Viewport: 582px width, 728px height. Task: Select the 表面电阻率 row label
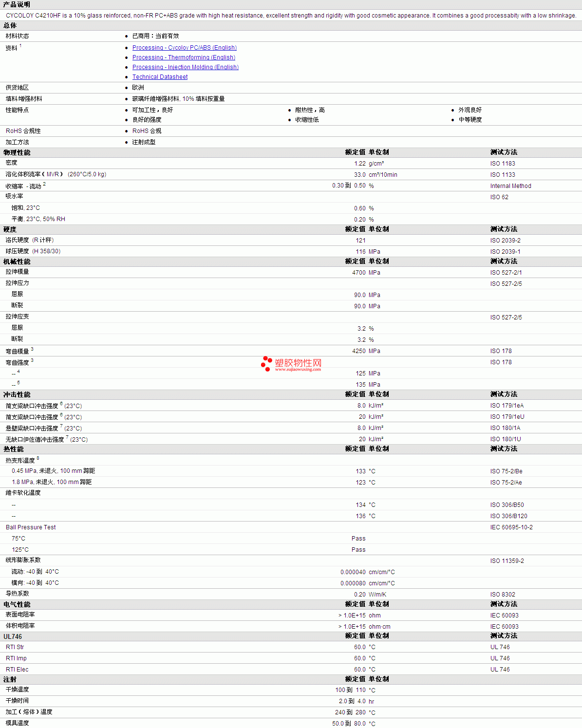click(x=20, y=615)
